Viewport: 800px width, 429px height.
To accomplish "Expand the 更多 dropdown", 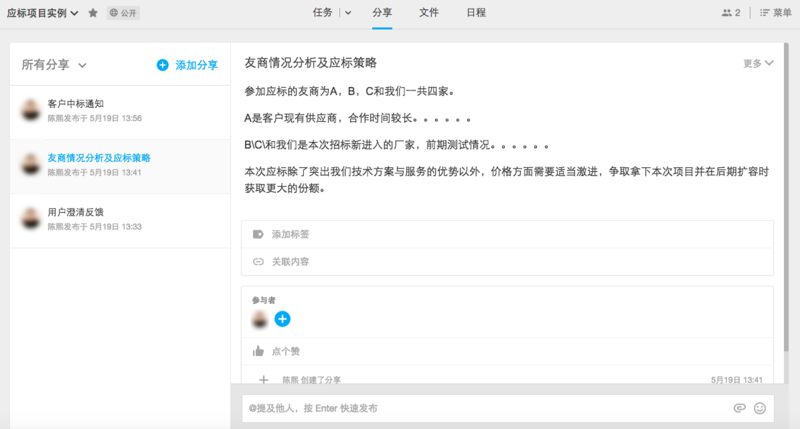I will [758, 63].
